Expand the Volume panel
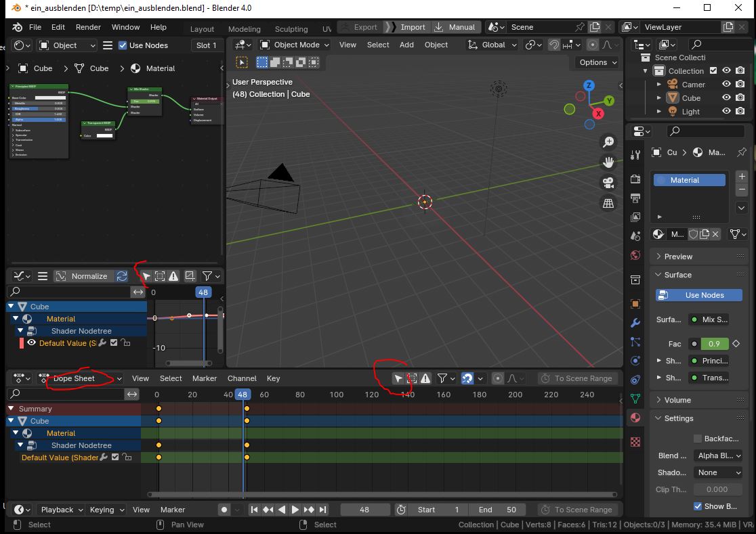Image resolution: width=756 pixels, height=534 pixels. (x=677, y=400)
